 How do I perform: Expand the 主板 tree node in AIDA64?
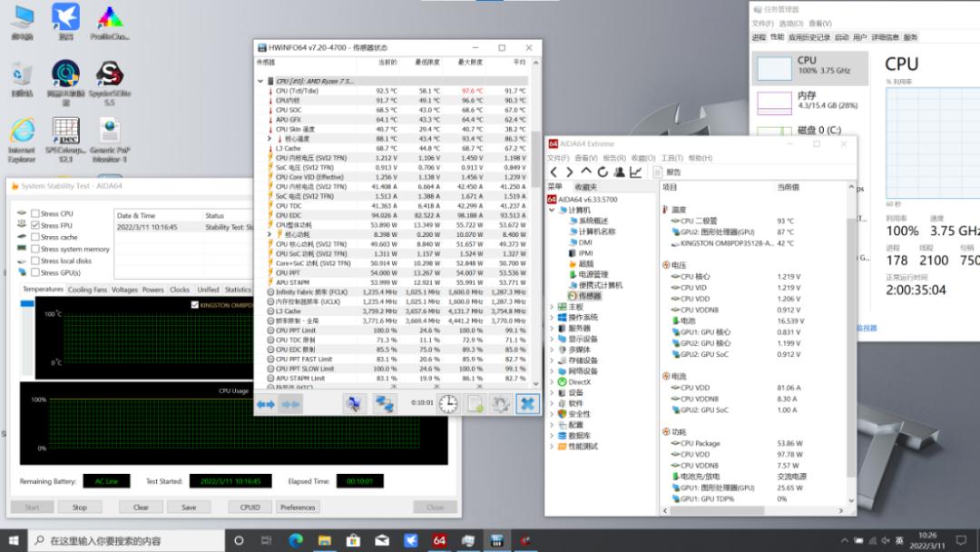click(552, 307)
